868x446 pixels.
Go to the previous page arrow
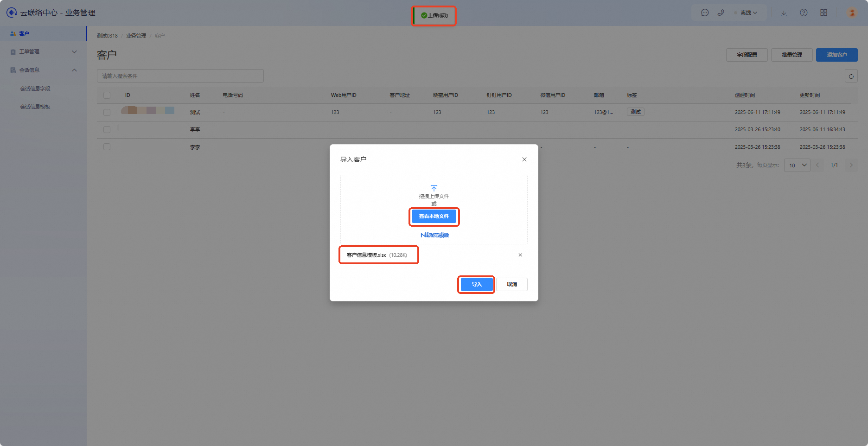point(817,165)
